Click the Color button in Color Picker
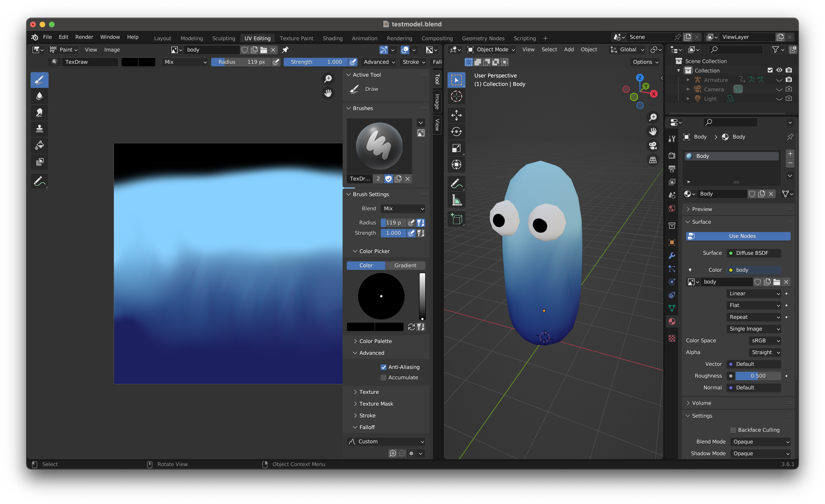 [366, 265]
